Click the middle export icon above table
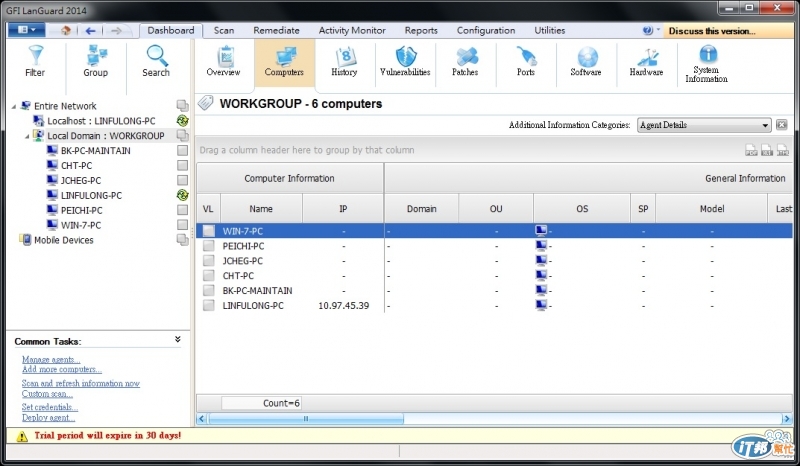 coord(767,150)
